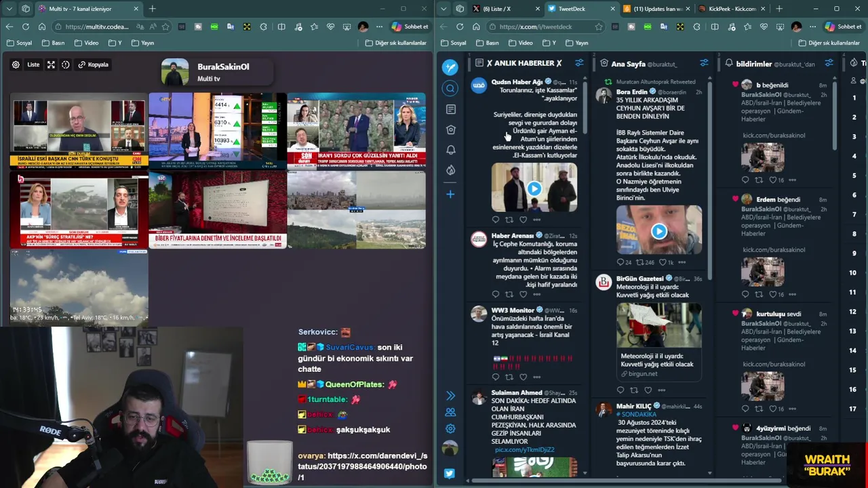Play the Qudsn Haber Ağı tweet video
Image resolution: width=868 pixels, height=488 pixels.
[x=534, y=189]
